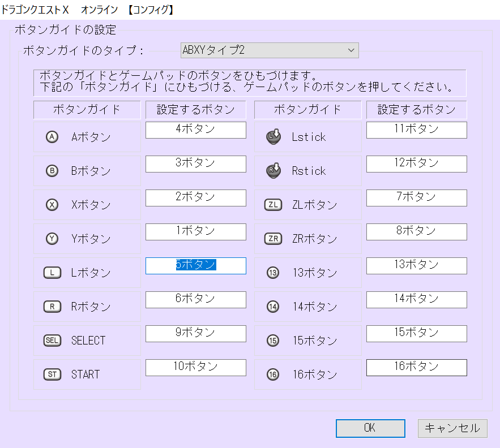Click the circled 13 button icon

point(272,273)
